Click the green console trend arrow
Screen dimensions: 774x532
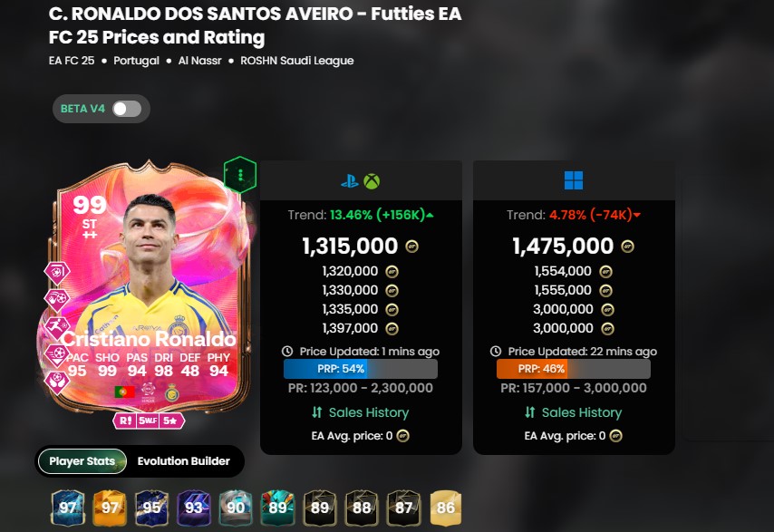click(x=430, y=215)
